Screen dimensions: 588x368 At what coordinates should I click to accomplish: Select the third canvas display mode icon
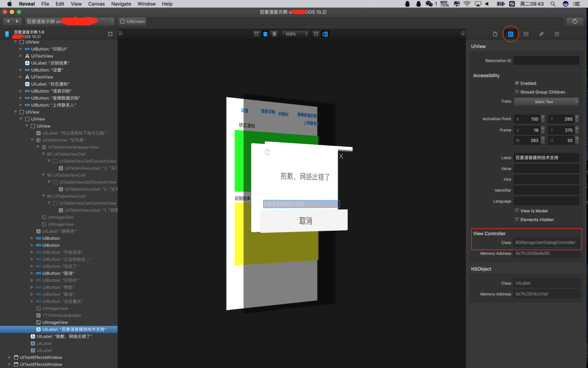(x=274, y=34)
